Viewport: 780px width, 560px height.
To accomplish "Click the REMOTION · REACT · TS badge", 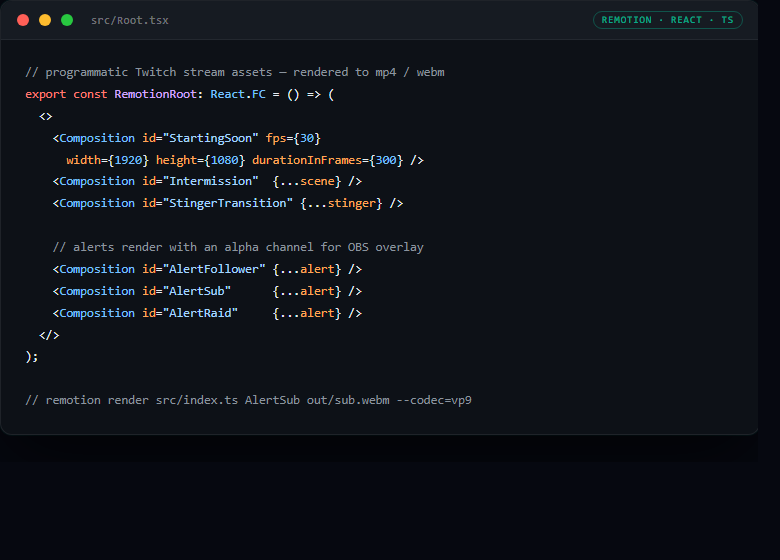I will pos(668,20).
